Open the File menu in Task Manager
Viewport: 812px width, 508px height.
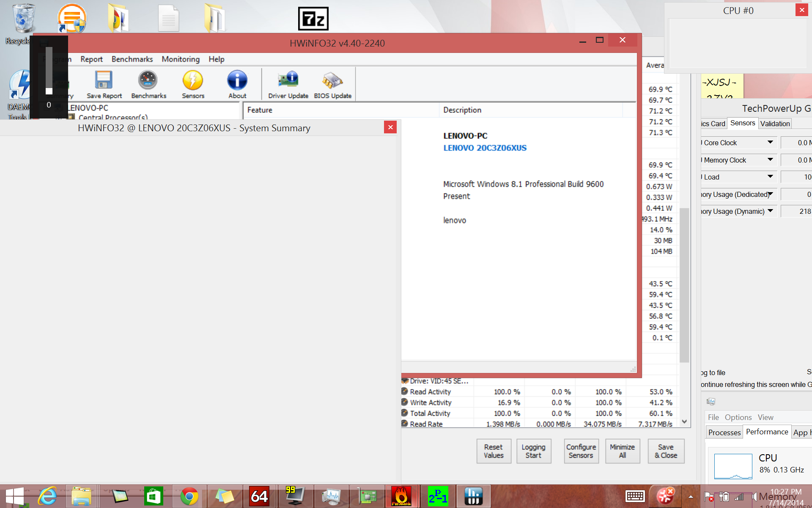(713, 417)
